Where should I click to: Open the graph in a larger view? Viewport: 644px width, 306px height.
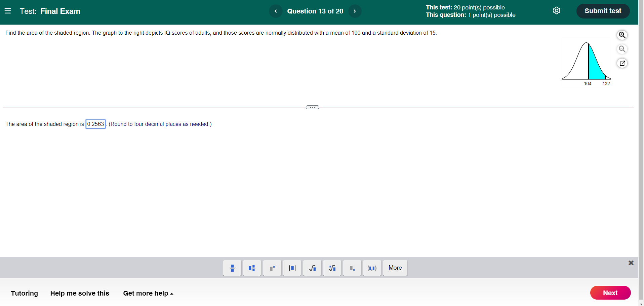tap(622, 63)
